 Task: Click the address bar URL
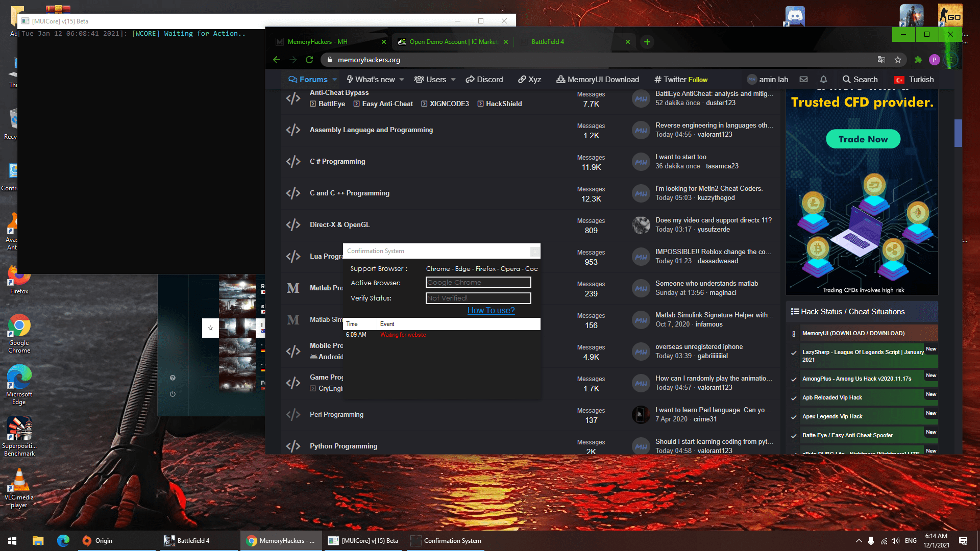369,60
